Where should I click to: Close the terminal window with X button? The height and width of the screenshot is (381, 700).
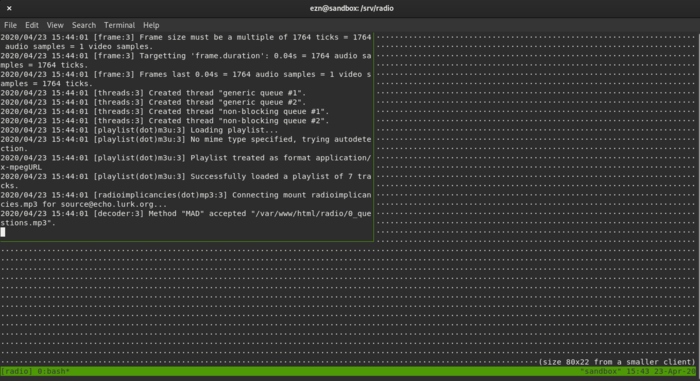point(9,8)
